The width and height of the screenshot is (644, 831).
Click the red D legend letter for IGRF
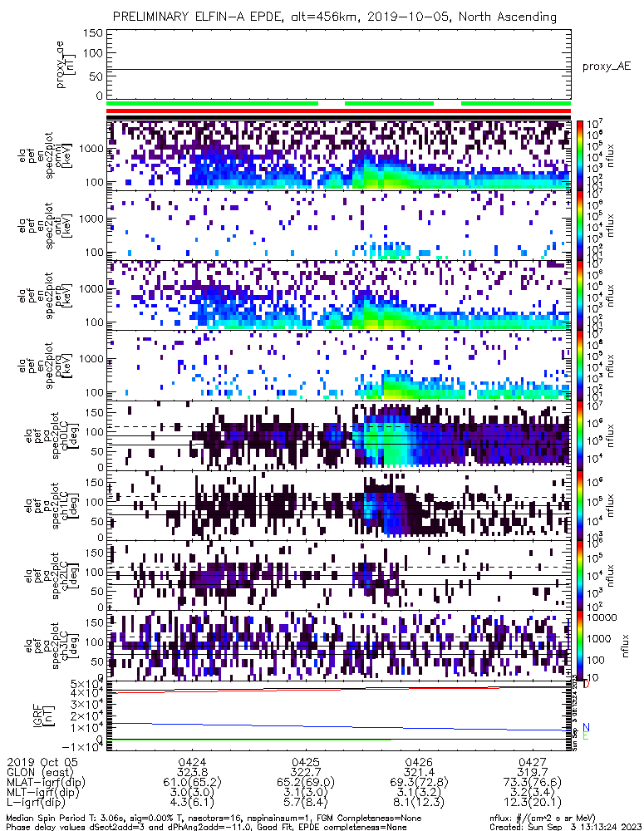(586, 685)
